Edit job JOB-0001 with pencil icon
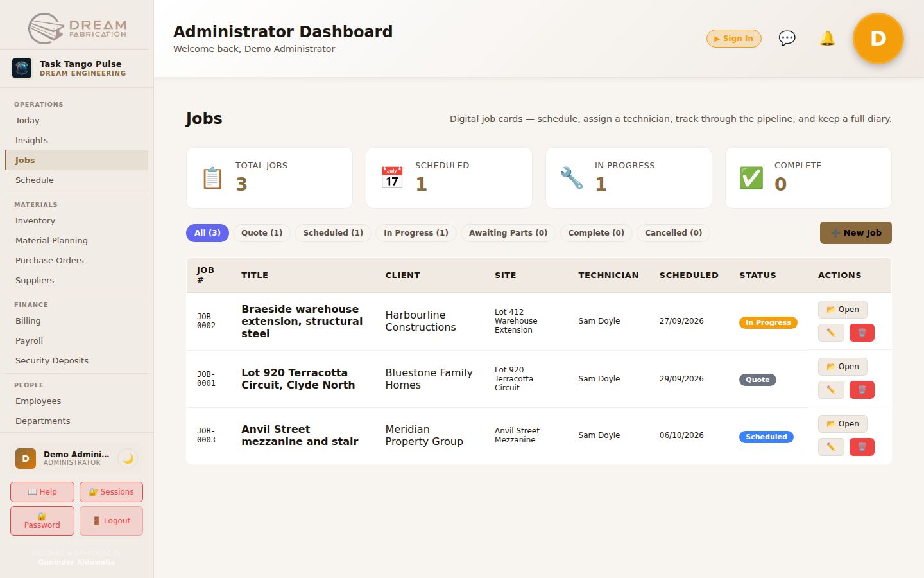 point(831,390)
